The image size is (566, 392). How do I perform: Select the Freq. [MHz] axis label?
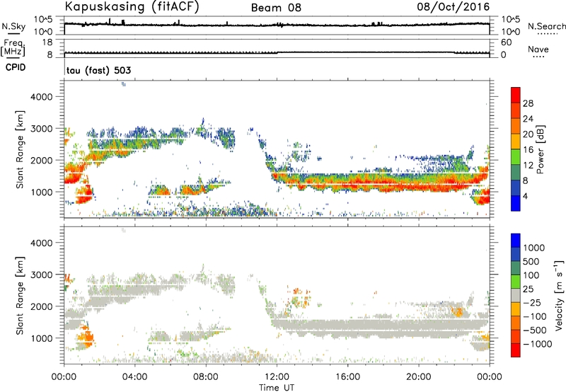pyautogui.click(x=13, y=47)
